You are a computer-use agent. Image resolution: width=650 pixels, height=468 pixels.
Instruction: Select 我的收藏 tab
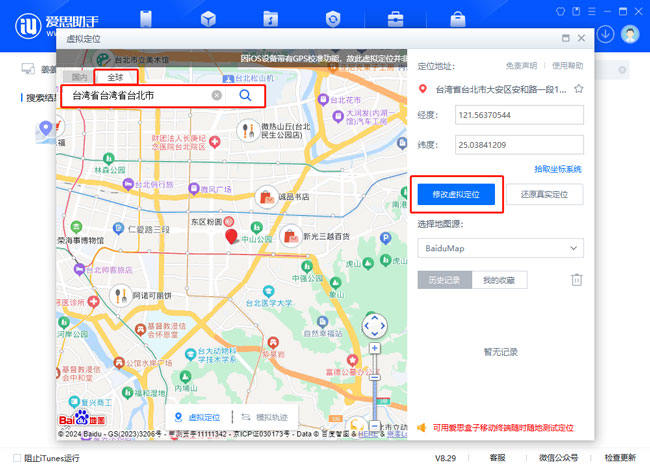click(499, 280)
